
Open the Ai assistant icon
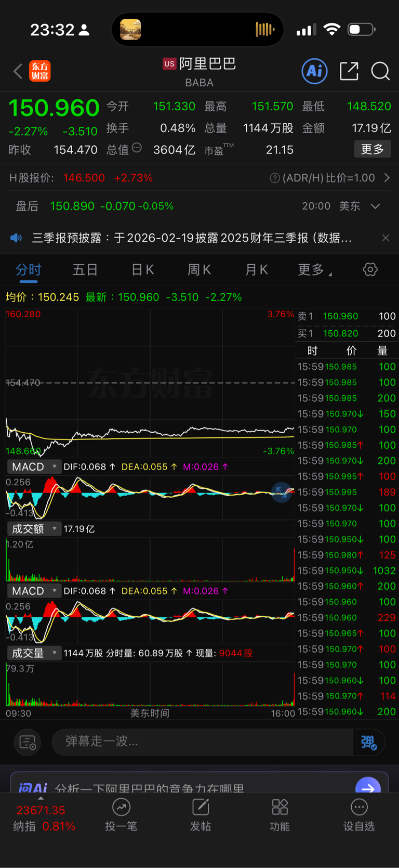click(x=315, y=71)
